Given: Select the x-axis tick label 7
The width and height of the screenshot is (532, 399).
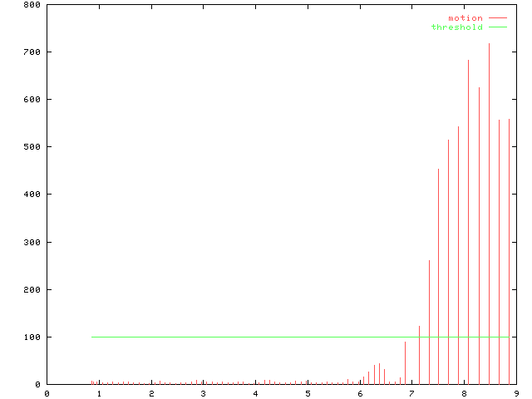Looking at the screenshot, I should pyautogui.click(x=411, y=392).
